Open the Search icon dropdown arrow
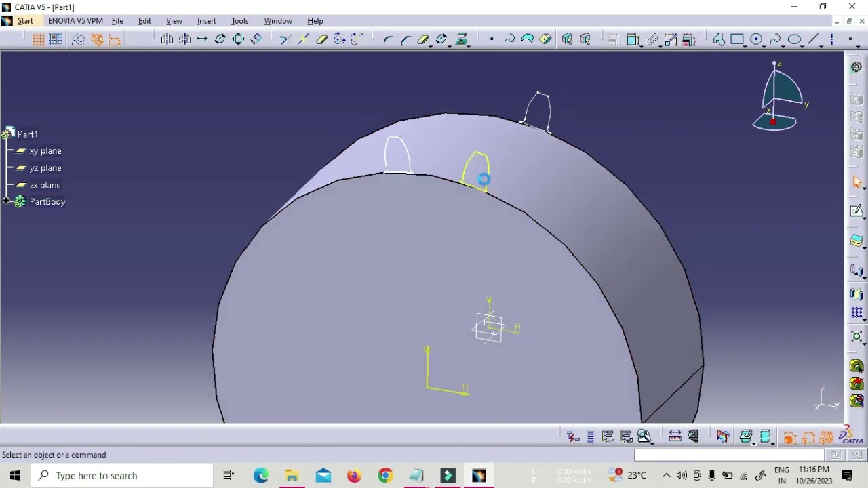This screenshot has width=868, height=488. point(652,443)
